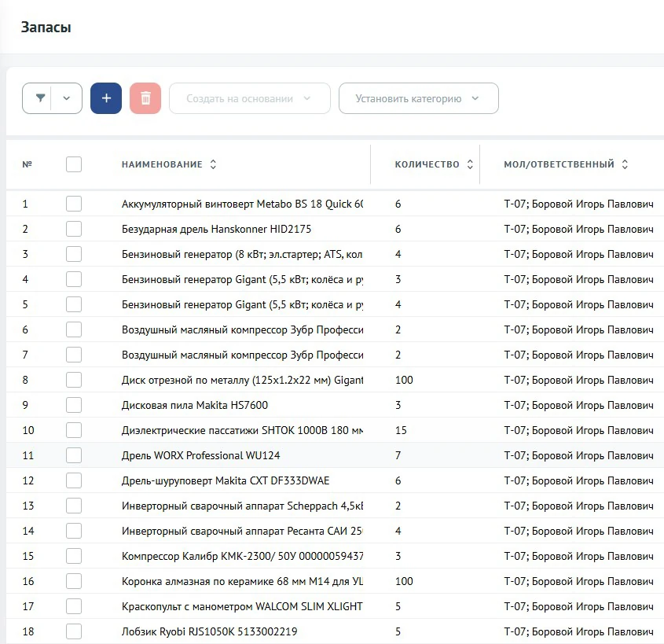Sort by 'Наименование' column
This screenshot has height=644, width=664.
click(x=213, y=164)
